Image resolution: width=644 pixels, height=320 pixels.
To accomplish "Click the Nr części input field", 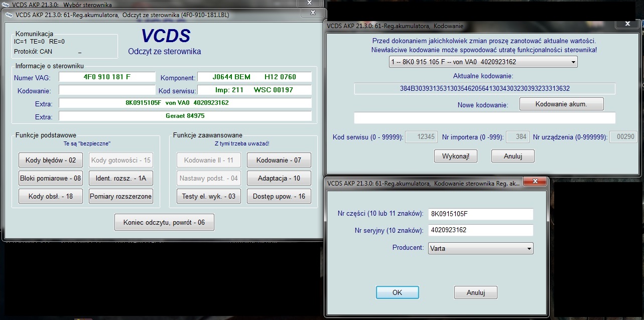I will (x=480, y=214).
